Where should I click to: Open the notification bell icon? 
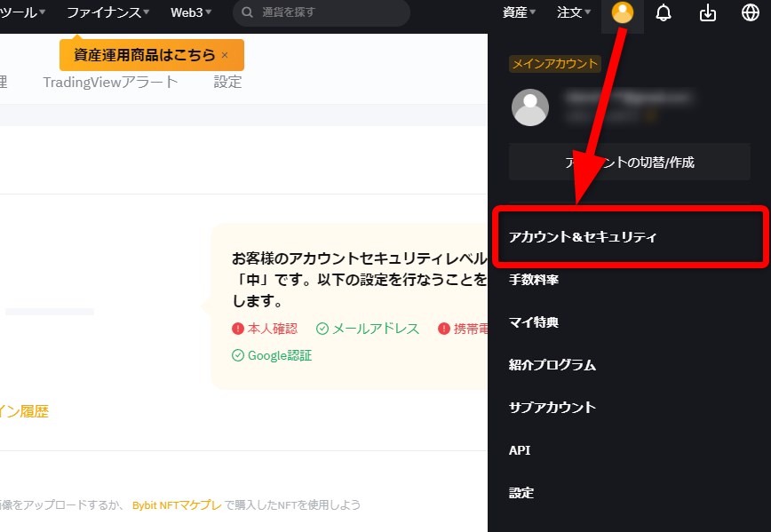pyautogui.click(x=663, y=12)
